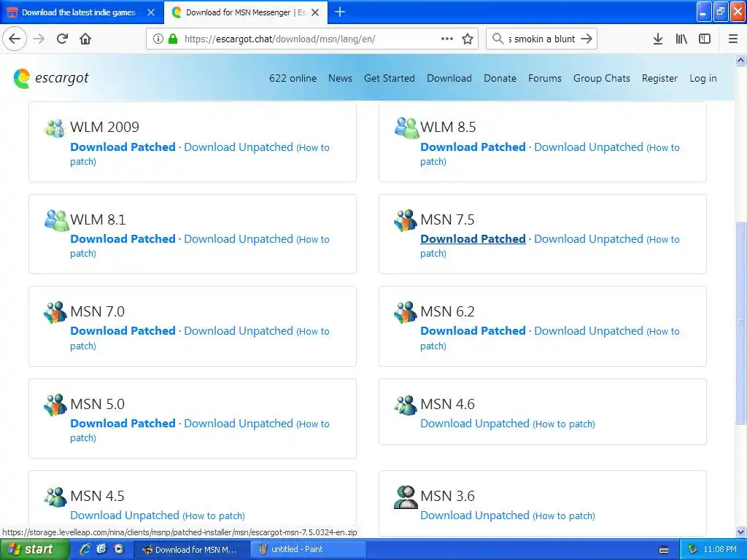Click the WLM 8.1 icon
Viewport: 747px width, 560px height.
click(x=56, y=220)
